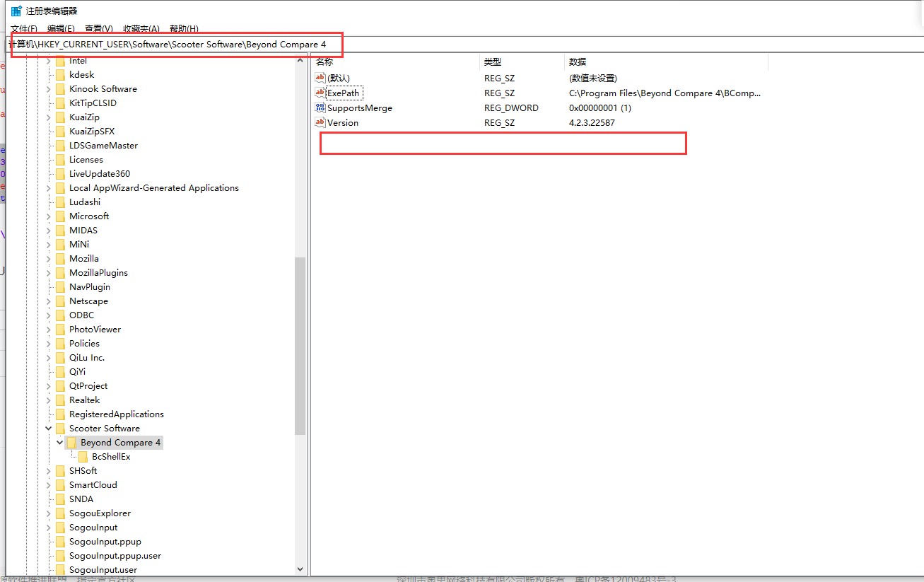Select the SogouInput.ppup.user key

pos(115,556)
